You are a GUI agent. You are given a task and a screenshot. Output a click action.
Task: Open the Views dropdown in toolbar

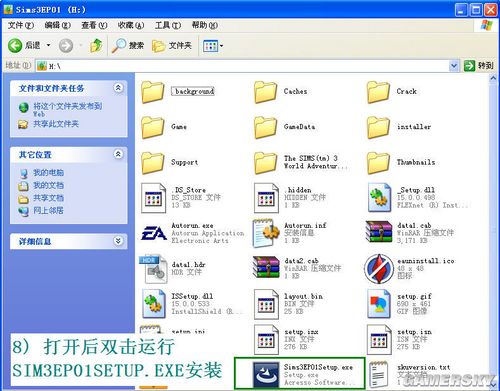pos(213,46)
